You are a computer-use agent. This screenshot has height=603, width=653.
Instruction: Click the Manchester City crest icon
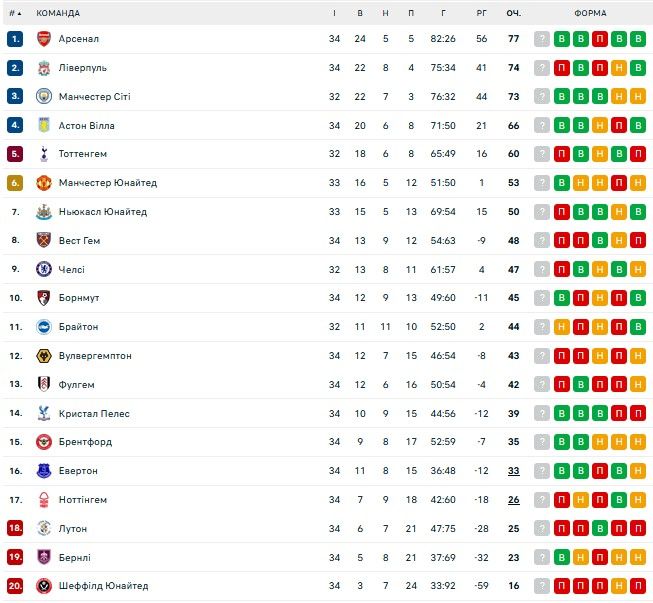coord(43,97)
